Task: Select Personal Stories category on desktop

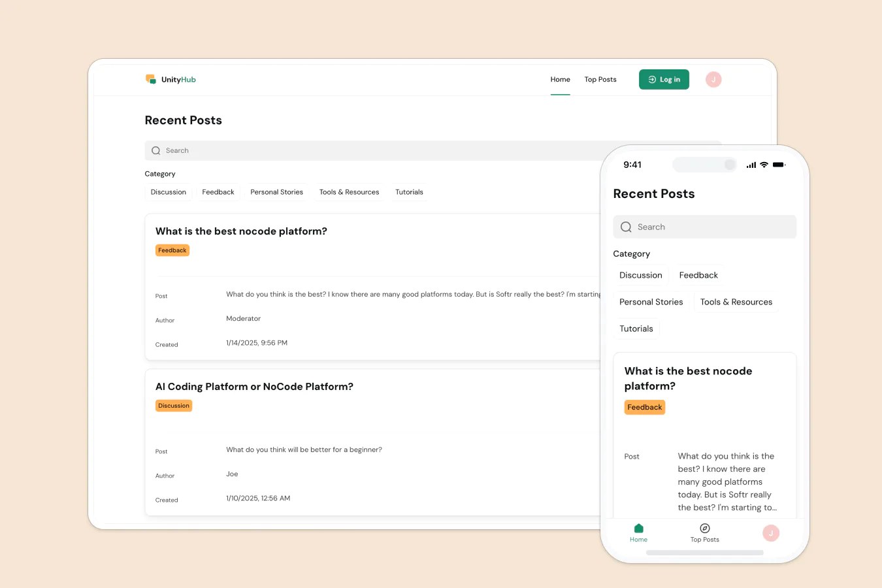Action: 276,192
